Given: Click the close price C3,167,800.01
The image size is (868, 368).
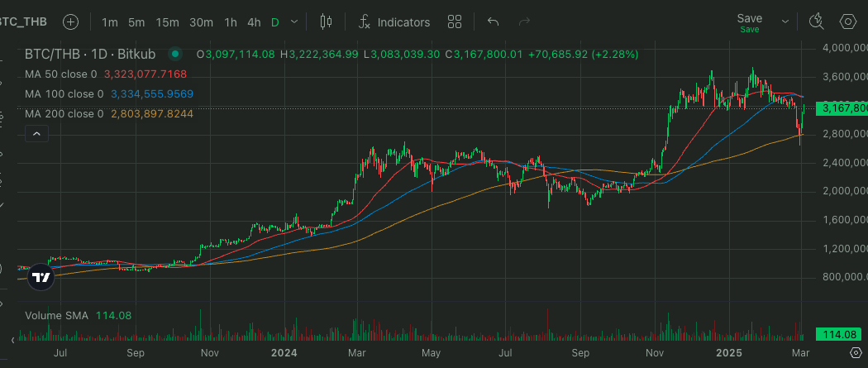Looking at the screenshot, I should click(x=484, y=55).
